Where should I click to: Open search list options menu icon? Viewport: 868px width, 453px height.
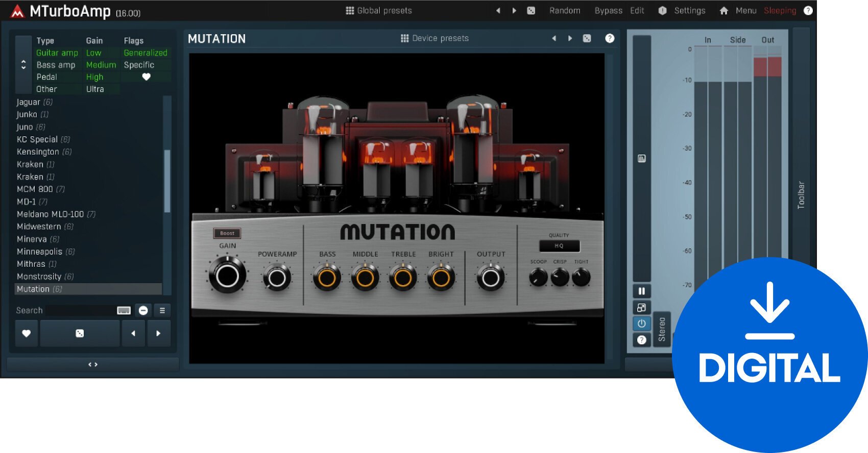[x=162, y=310]
